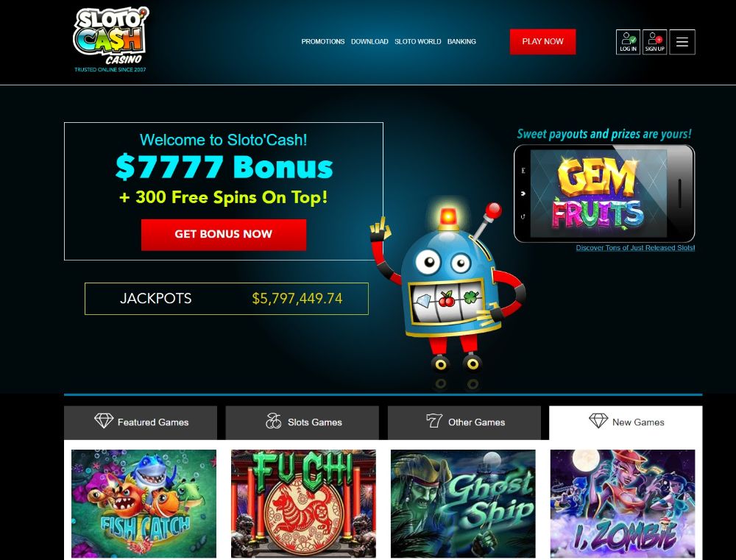Go to Sloto World page
736x560 pixels.
click(418, 41)
